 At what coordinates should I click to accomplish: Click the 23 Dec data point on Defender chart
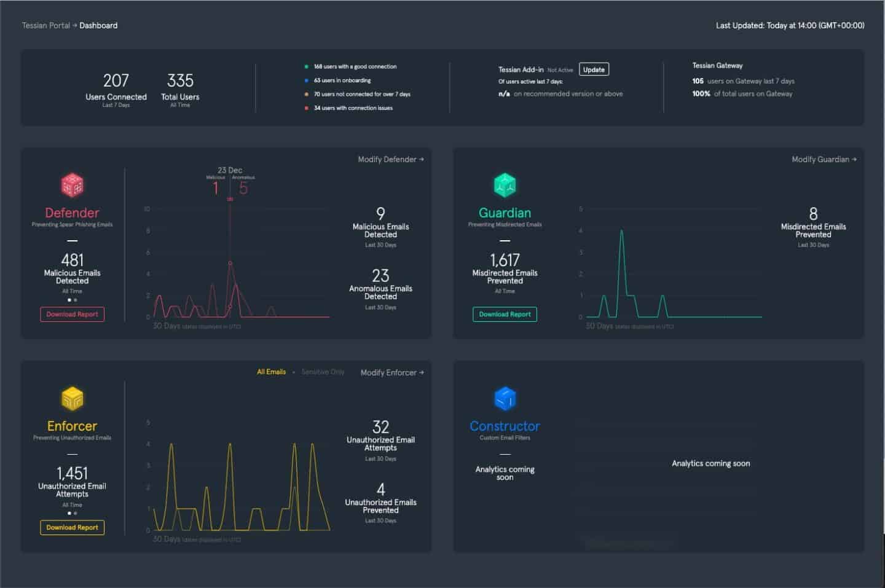[x=230, y=263]
